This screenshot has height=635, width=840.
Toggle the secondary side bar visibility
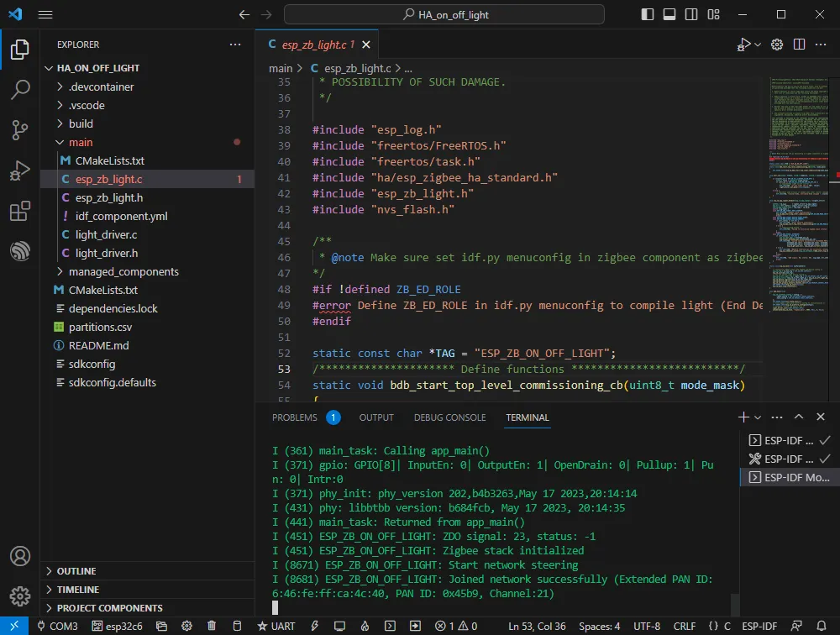(692, 14)
